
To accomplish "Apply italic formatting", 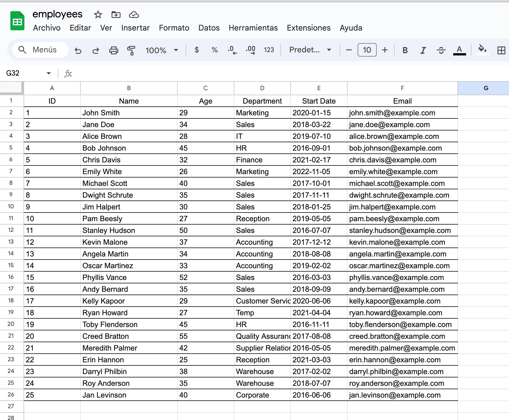I will pyautogui.click(x=423, y=50).
